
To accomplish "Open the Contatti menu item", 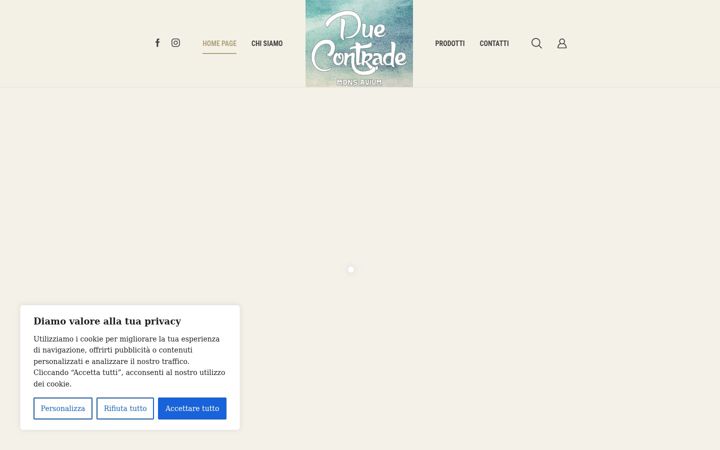I will (x=494, y=43).
